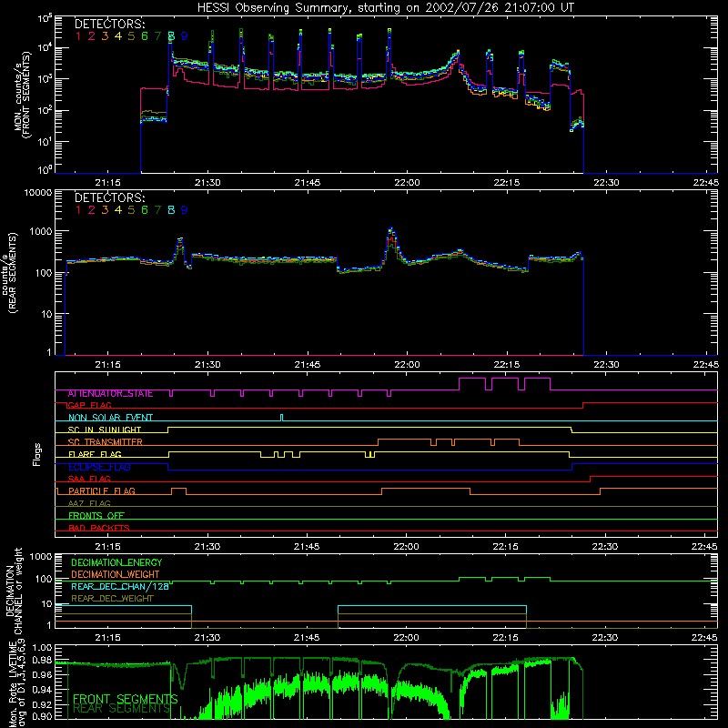Click the 10000 y-axis value in the rear segments plot
This screenshot has width=728, height=728.
point(38,192)
